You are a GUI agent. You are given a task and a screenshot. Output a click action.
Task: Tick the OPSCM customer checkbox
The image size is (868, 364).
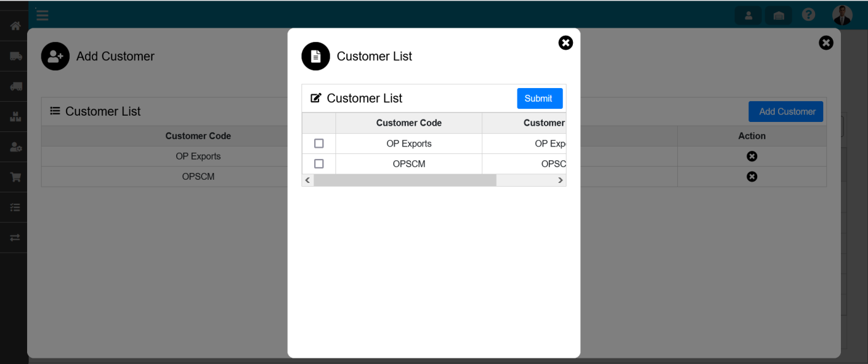pyautogui.click(x=318, y=163)
